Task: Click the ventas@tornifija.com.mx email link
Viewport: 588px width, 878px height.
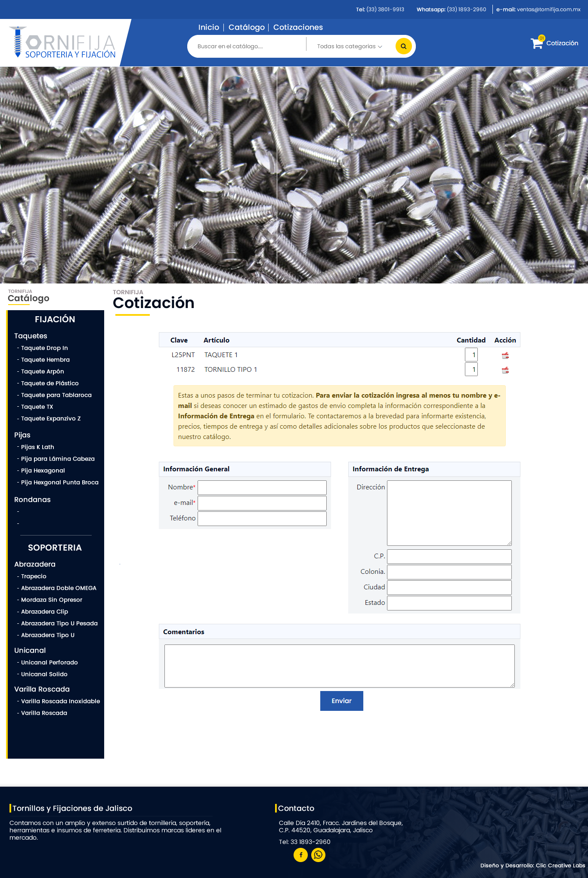Action: (548, 9)
